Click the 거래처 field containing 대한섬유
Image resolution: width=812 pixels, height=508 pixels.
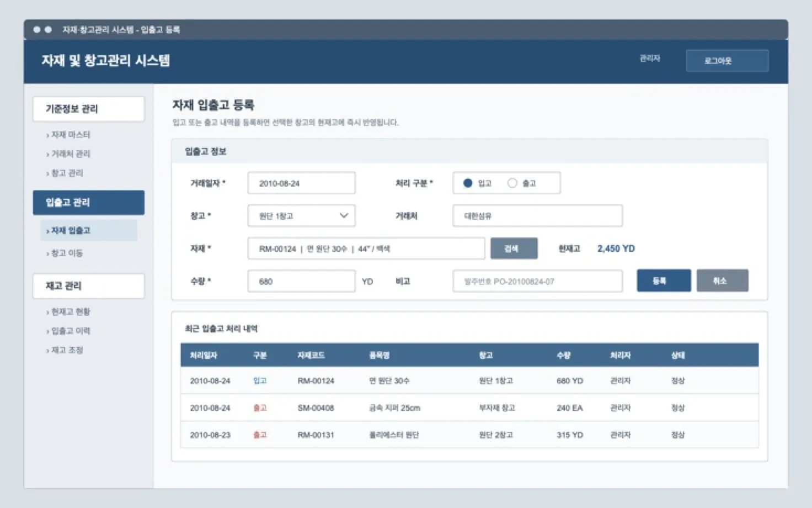(x=538, y=216)
